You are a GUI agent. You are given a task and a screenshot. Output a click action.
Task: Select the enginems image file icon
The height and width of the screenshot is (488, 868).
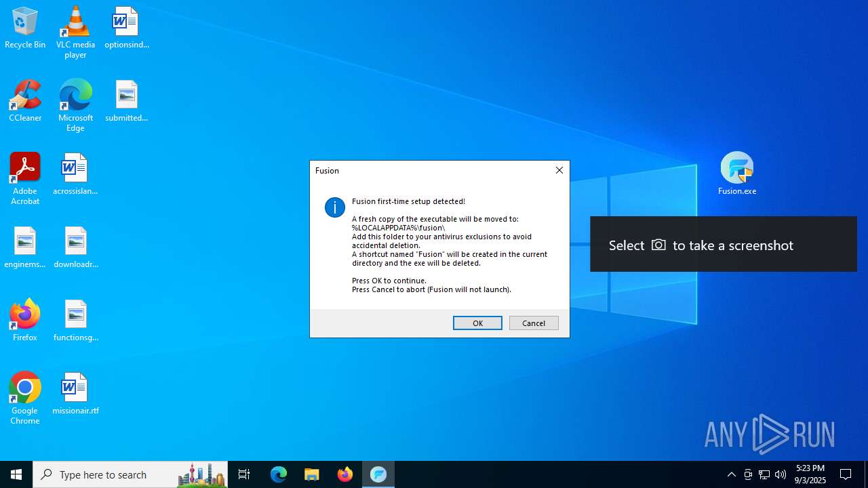[x=25, y=247]
